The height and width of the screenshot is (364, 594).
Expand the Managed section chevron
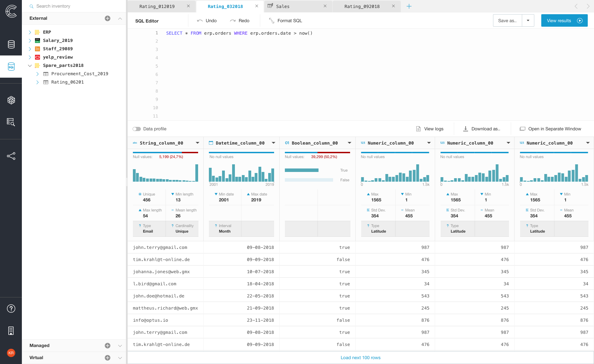[x=120, y=346]
